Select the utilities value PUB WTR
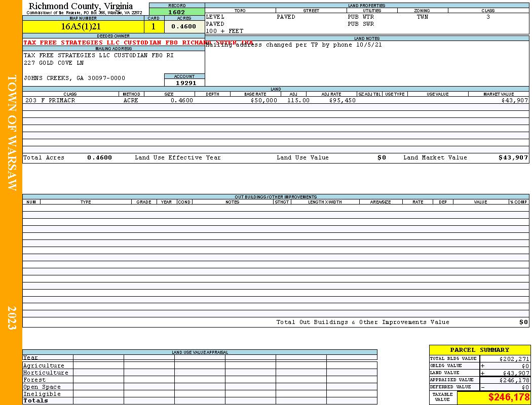The width and height of the screenshot is (532, 405). 361,17
